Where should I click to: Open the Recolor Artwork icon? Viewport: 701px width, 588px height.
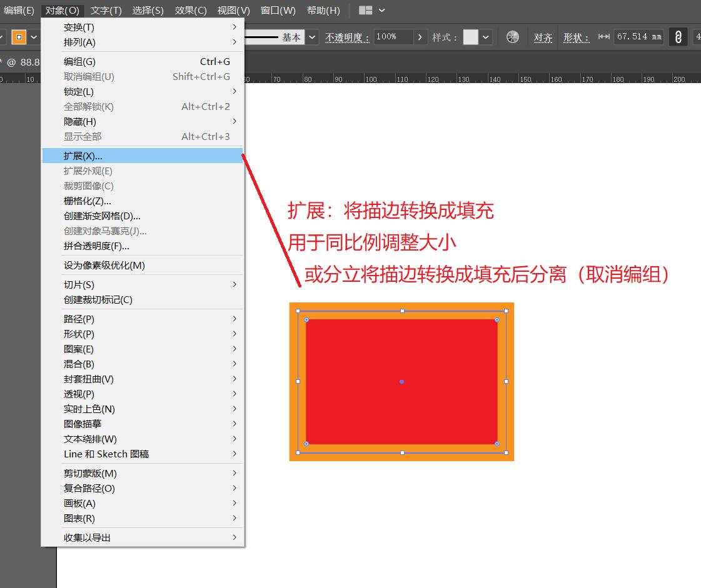click(x=512, y=37)
